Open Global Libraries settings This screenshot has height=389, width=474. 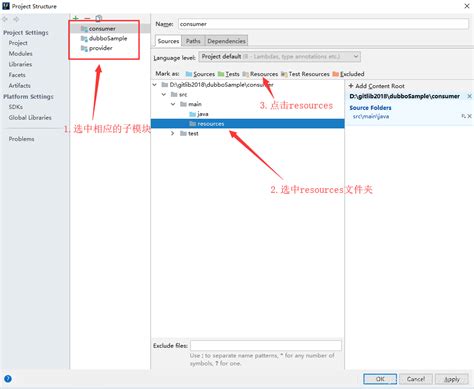30,117
